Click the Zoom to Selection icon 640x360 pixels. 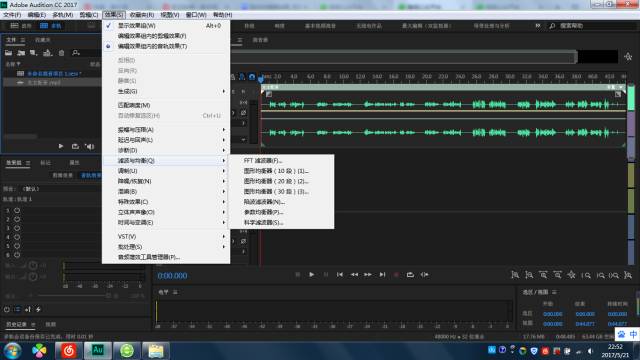(x=614, y=275)
